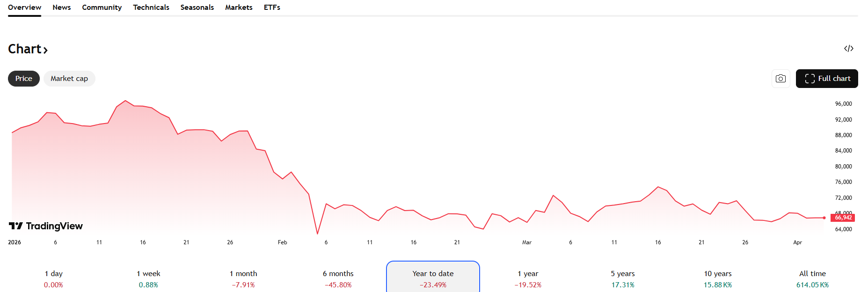Select the Year to date range
This screenshot has width=868, height=292.
[x=433, y=278]
